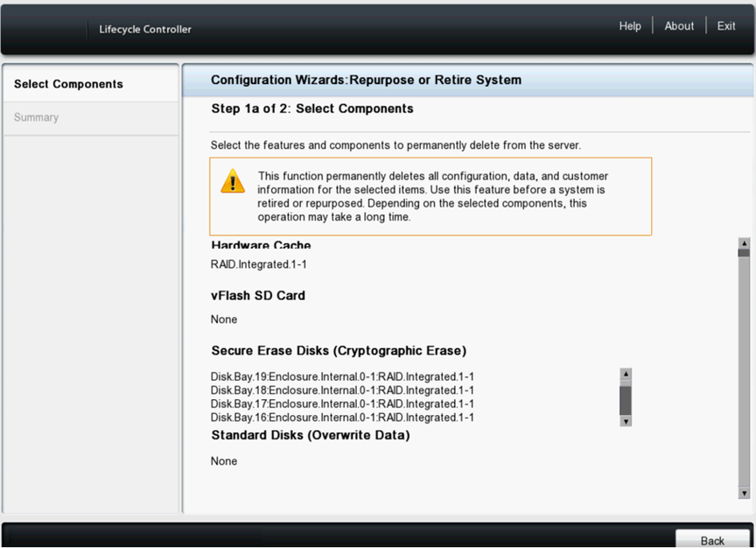Screen dimensions: 756x548
Task: Click the Lifecycle Controller title
Action: click(x=145, y=30)
